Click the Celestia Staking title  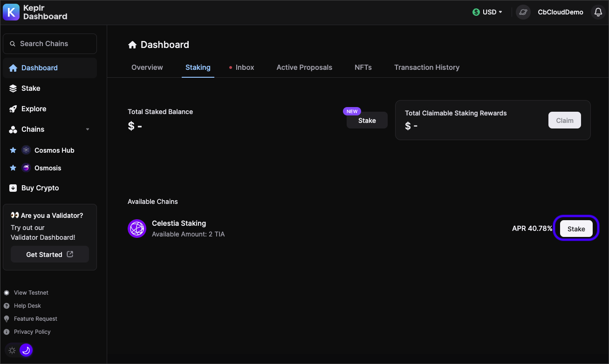click(x=179, y=223)
